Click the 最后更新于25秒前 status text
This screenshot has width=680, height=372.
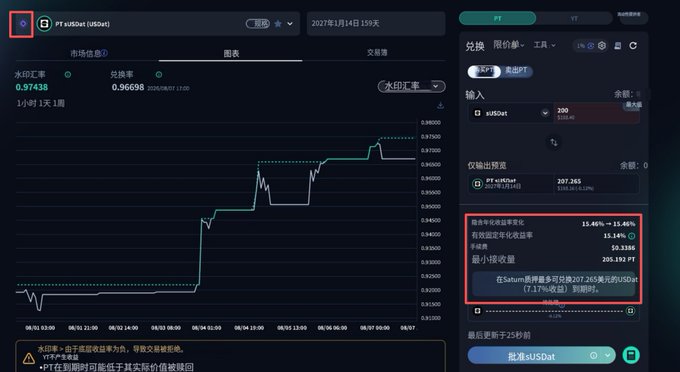(499, 336)
